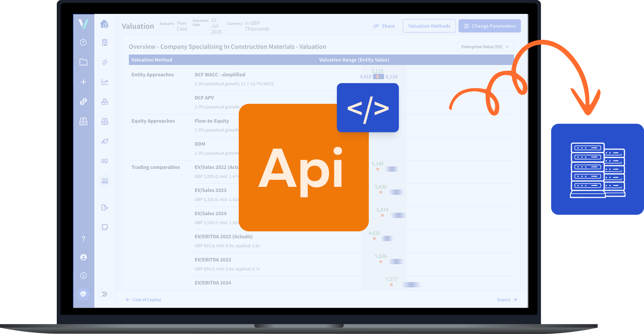The height and width of the screenshot is (334, 644).
Task: Select the bar chart valuation icon
Action: click(x=105, y=181)
